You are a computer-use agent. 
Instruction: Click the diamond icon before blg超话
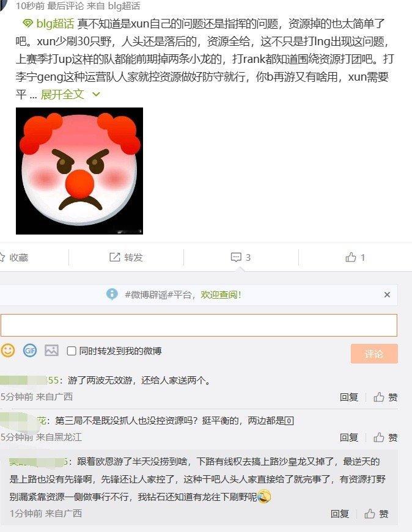(x=28, y=23)
